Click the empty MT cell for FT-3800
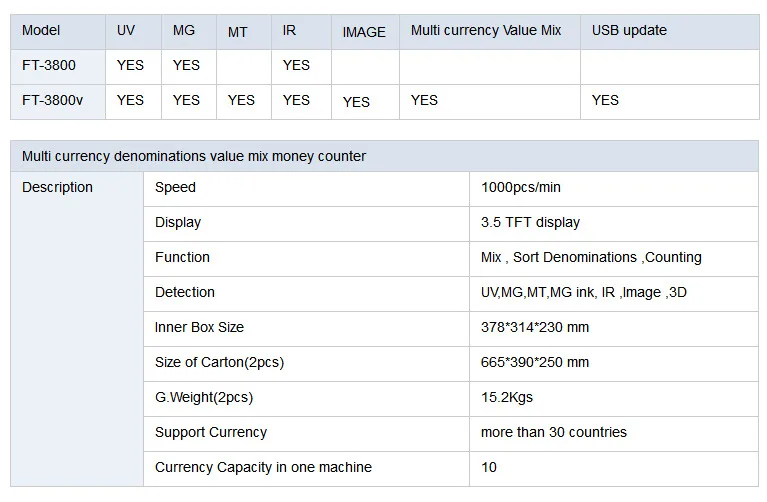Screen dimensions: 767x502 [244, 67]
